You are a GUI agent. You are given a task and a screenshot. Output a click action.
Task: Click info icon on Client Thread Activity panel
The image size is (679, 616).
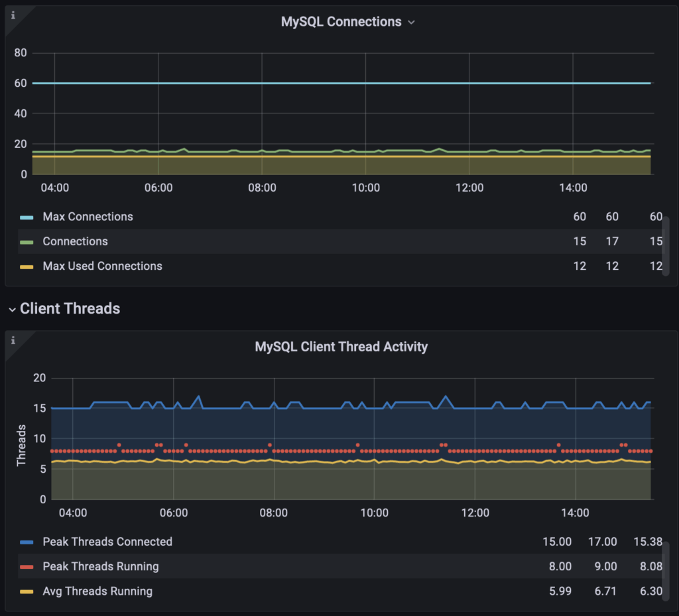coord(13,340)
